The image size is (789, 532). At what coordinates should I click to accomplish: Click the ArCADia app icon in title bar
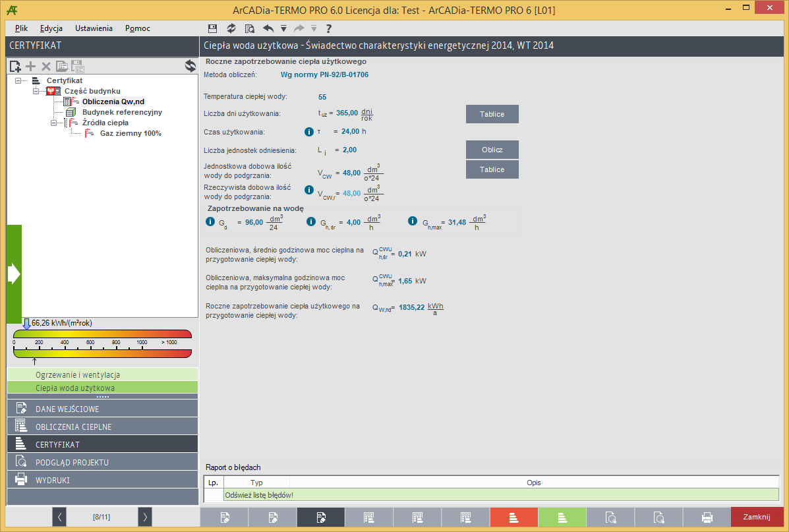pyautogui.click(x=12, y=10)
